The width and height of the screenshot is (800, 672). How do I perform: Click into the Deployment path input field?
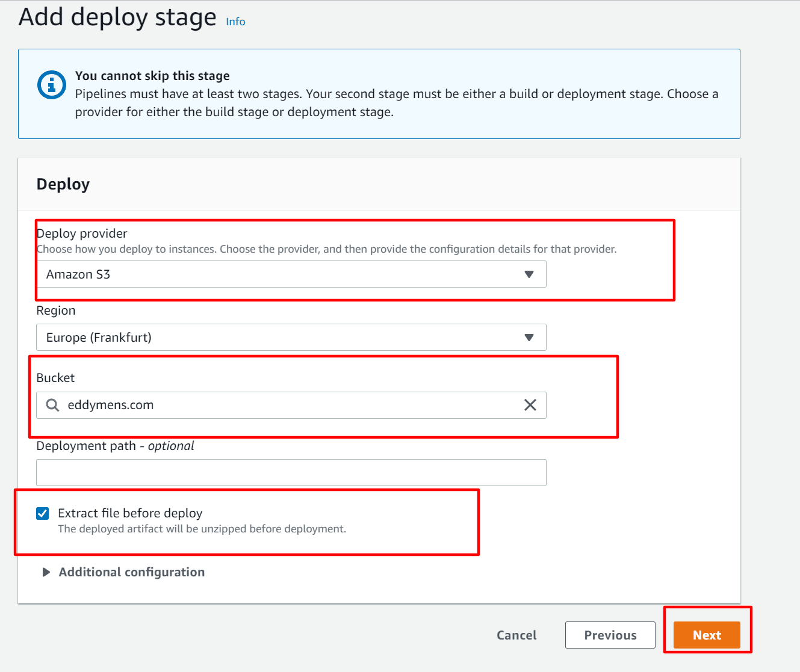click(x=291, y=473)
